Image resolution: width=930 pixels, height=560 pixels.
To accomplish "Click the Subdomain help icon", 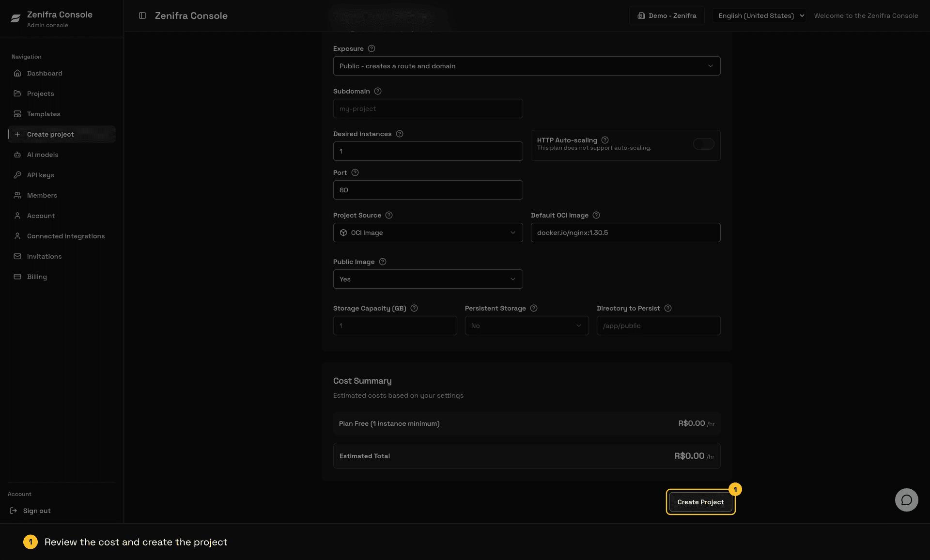I will [378, 91].
